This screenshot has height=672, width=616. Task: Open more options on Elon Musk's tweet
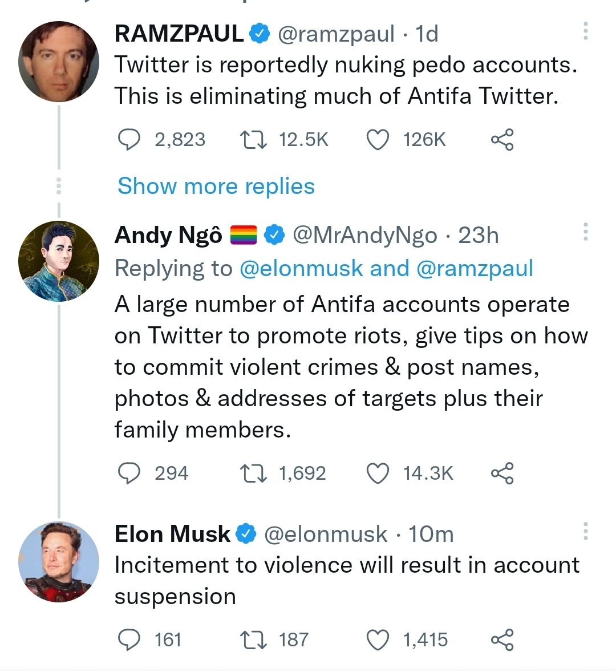pyautogui.click(x=585, y=531)
